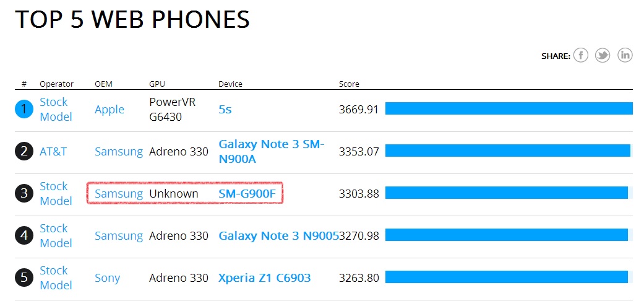Click Galaxy Note 3 N9005 link
Viewport: 644px width, 306px height.
(278, 236)
